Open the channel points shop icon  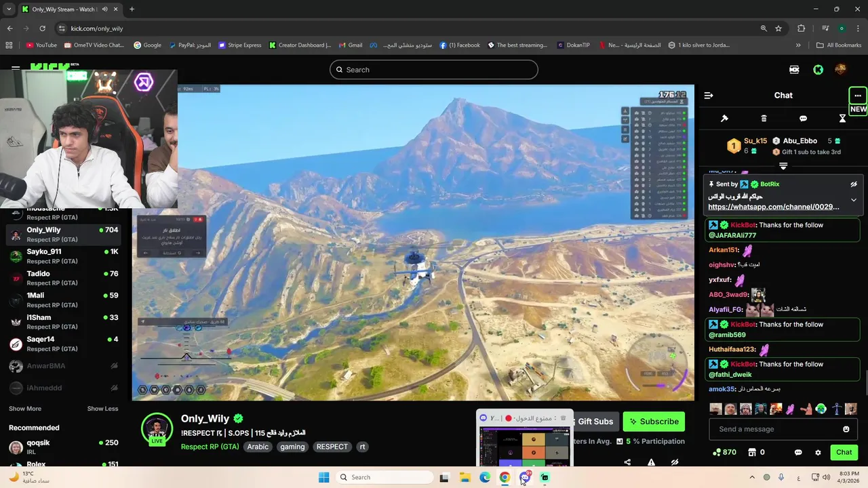(752, 452)
